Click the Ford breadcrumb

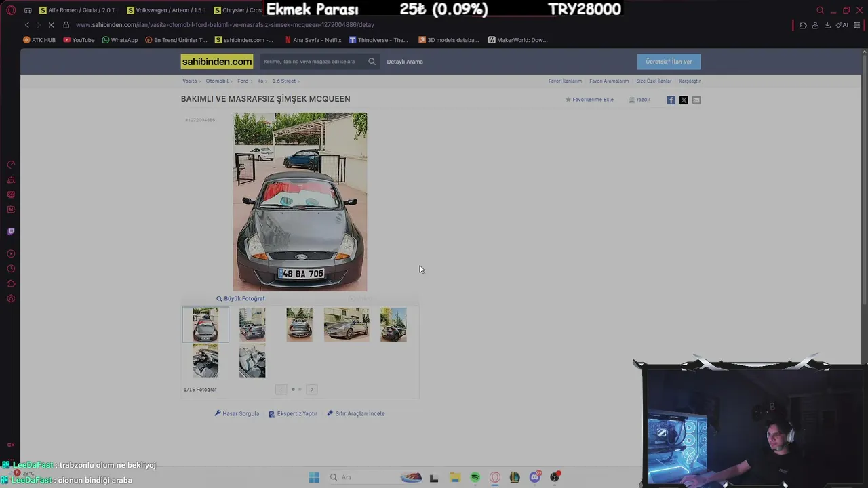point(243,81)
